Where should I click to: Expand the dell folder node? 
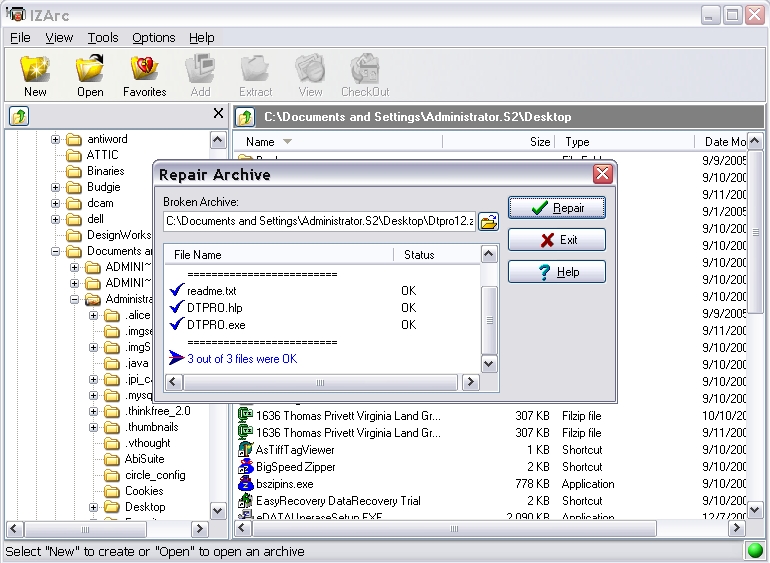point(55,219)
